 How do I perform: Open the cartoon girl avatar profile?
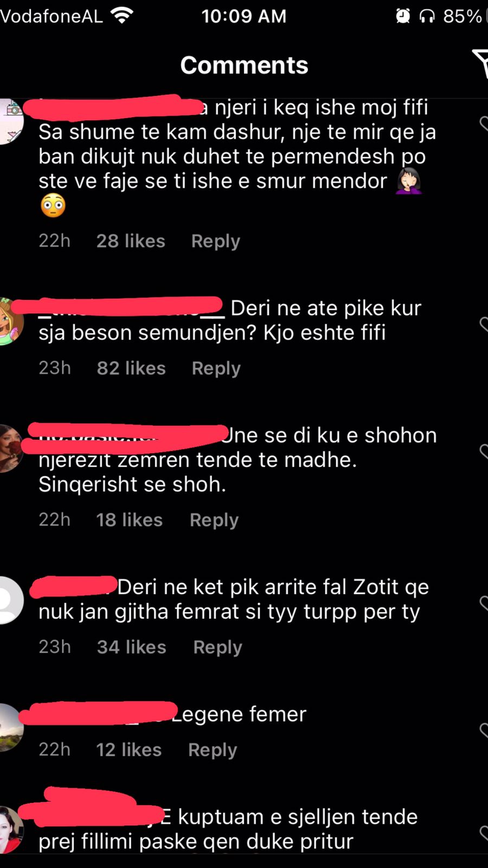[x=10, y=322]
